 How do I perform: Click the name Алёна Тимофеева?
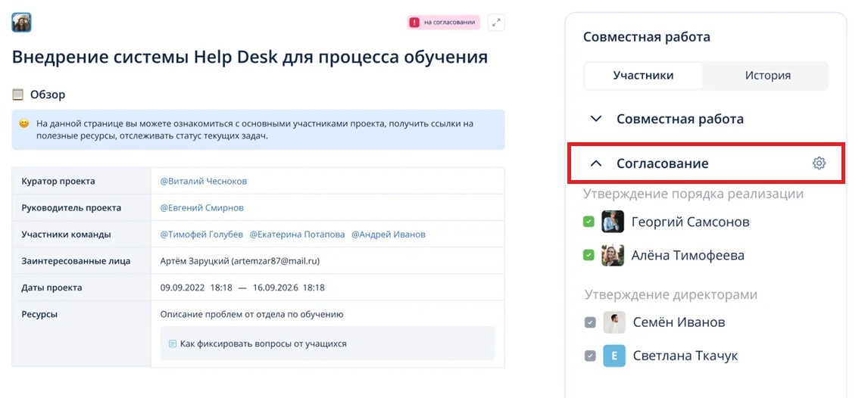point(688,256)
